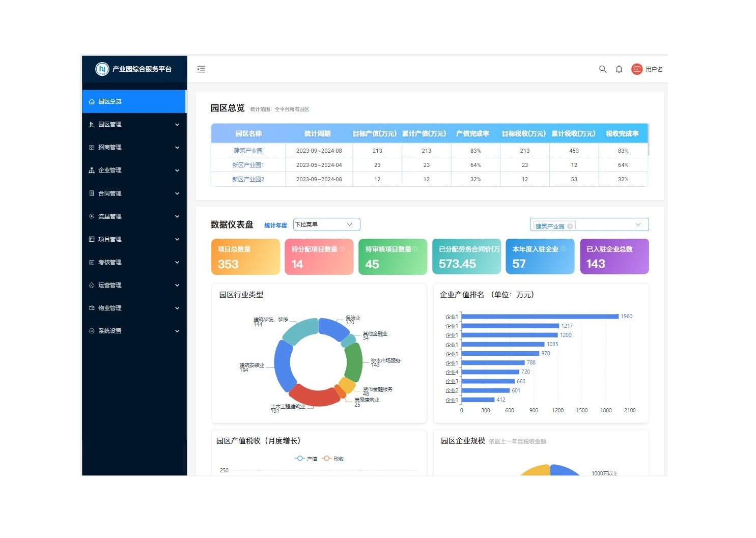Screen dimensions: 756x538
Task: Open the 统计年度 dropdown menu
Action: (326, 224)
